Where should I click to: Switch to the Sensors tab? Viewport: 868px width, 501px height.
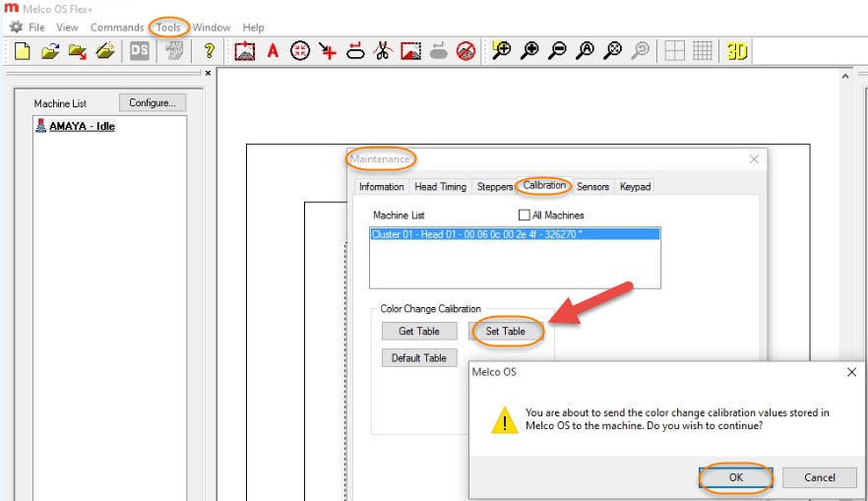(592, 186)
